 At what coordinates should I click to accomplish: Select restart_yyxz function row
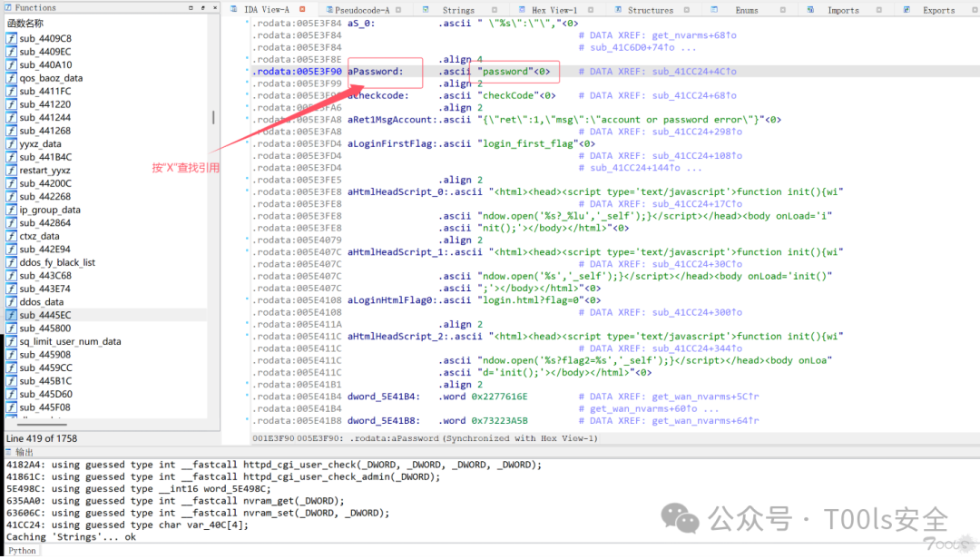[x=106, y=170]
